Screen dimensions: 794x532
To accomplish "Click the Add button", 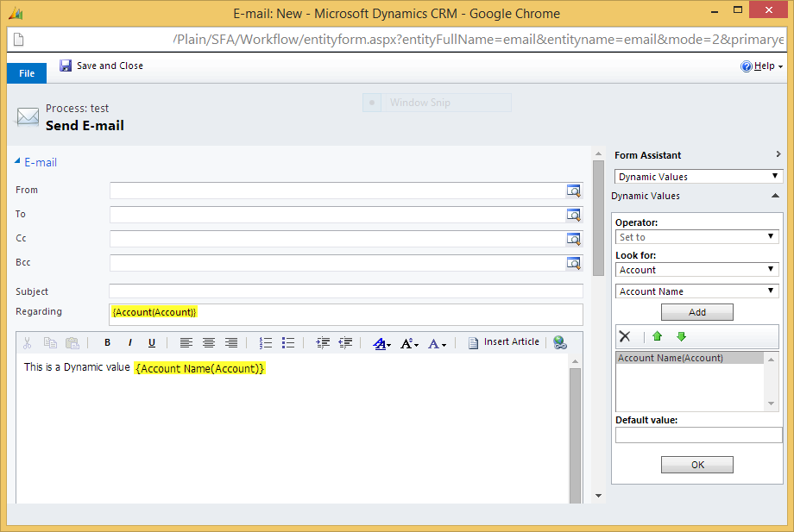I will [x=697, y=312].
